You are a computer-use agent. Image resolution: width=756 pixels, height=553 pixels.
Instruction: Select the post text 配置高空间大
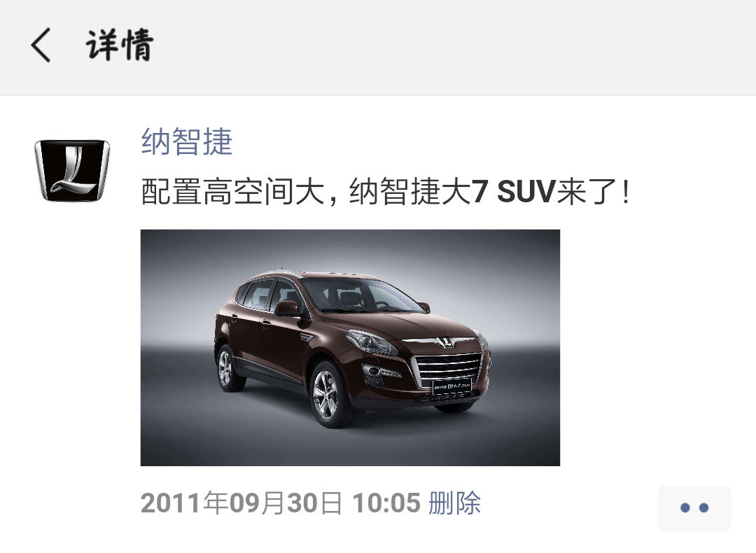point(232,191)
